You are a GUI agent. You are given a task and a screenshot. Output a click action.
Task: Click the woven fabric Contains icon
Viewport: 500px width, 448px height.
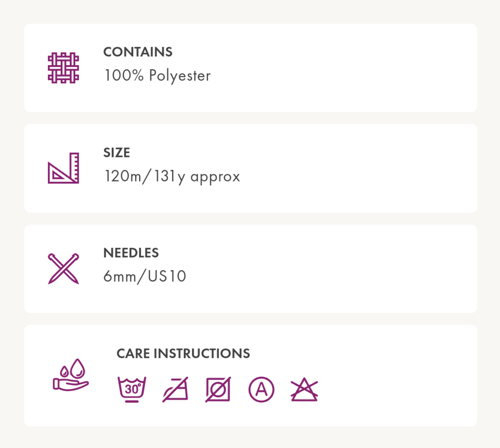[63, 68]
